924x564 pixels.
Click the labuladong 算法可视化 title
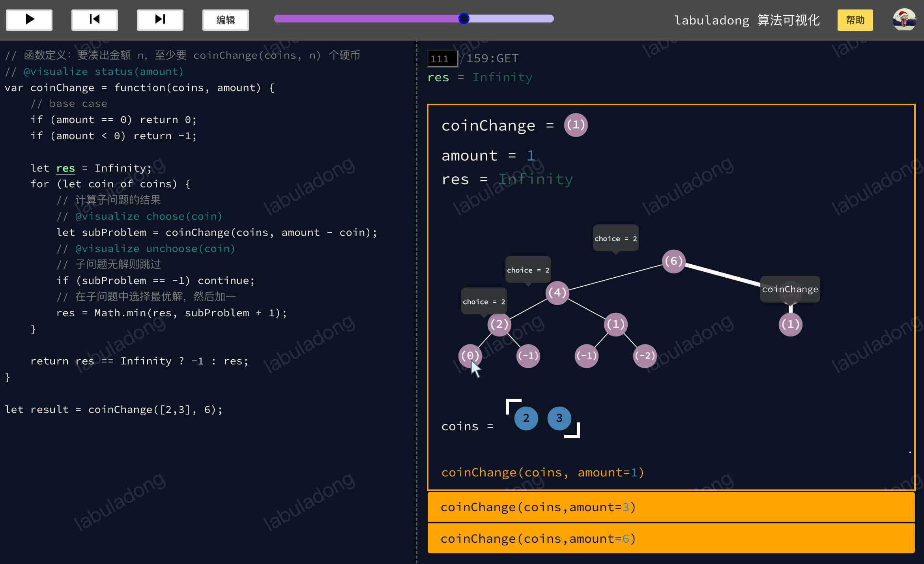tap(747, 20)
